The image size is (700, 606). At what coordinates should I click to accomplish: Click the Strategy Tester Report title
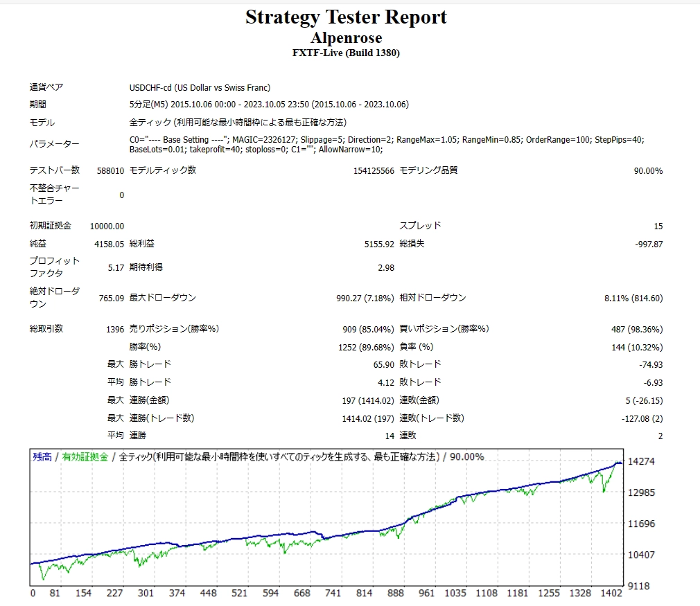click(346, 17)
